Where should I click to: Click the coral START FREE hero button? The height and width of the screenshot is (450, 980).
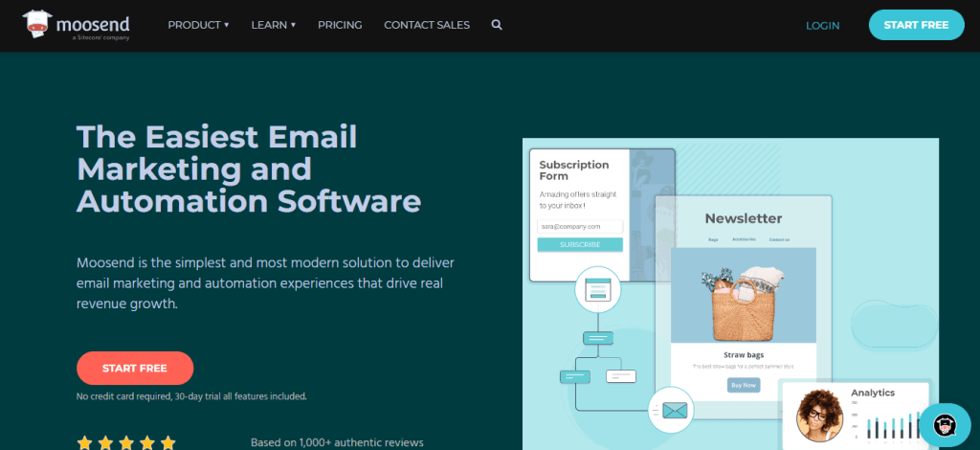click(x=135, y=368)
